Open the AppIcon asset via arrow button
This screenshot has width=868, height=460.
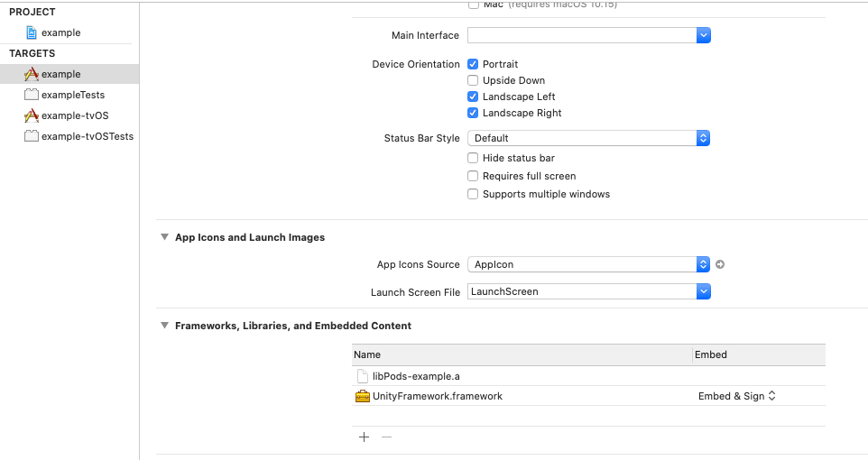[720, 265]
